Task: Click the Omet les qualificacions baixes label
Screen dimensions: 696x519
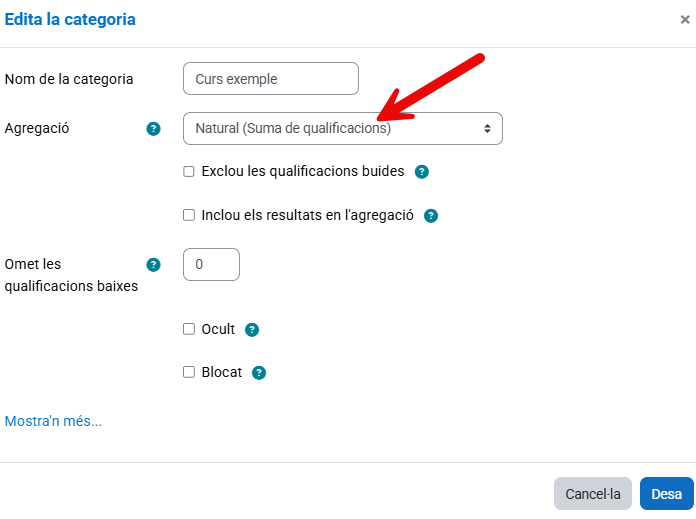Action: tap(71, 275)
